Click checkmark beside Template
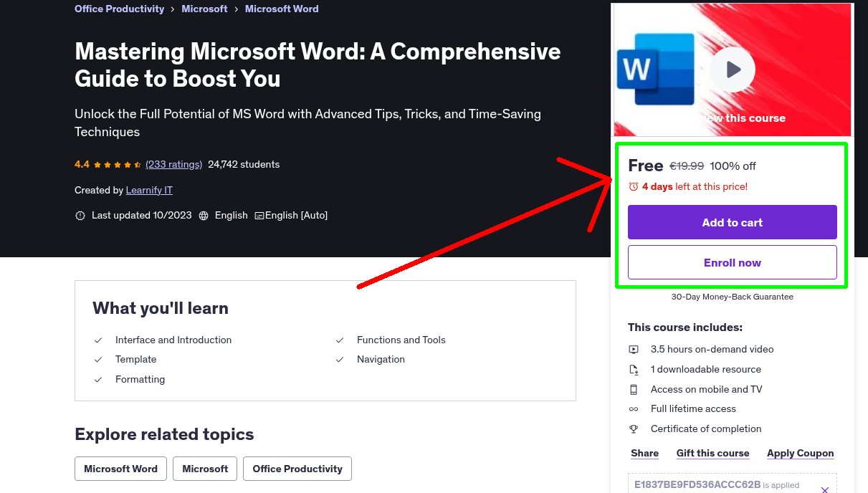The image size is (868, 493). click(98, 360)
